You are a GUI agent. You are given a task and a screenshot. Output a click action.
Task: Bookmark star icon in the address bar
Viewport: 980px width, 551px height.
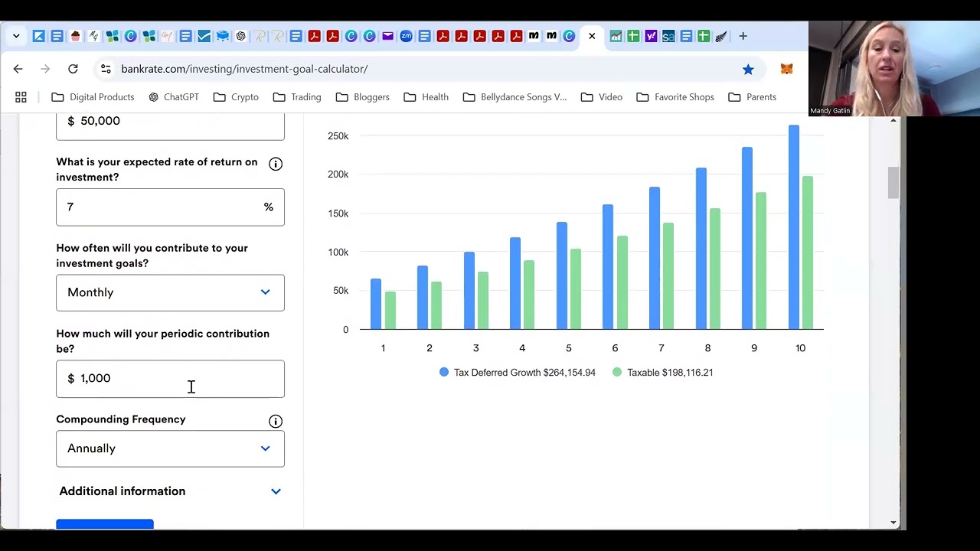click(748, 69)
